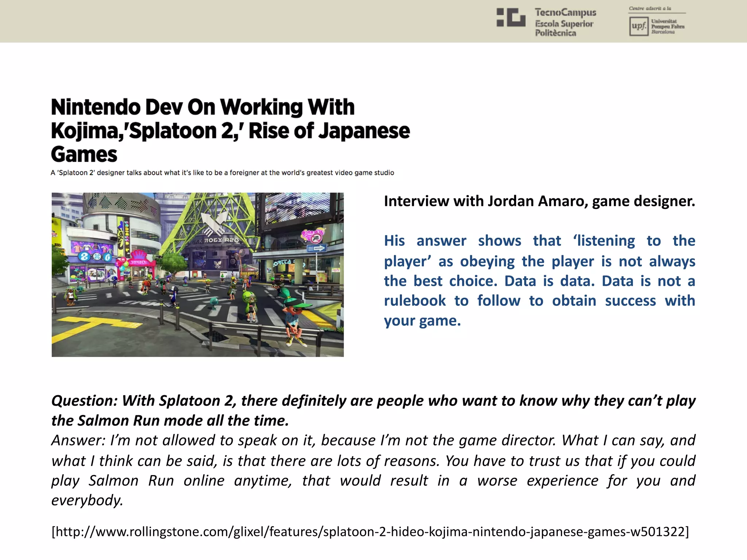Click the Splatoon 2 city screenshot

198,275
